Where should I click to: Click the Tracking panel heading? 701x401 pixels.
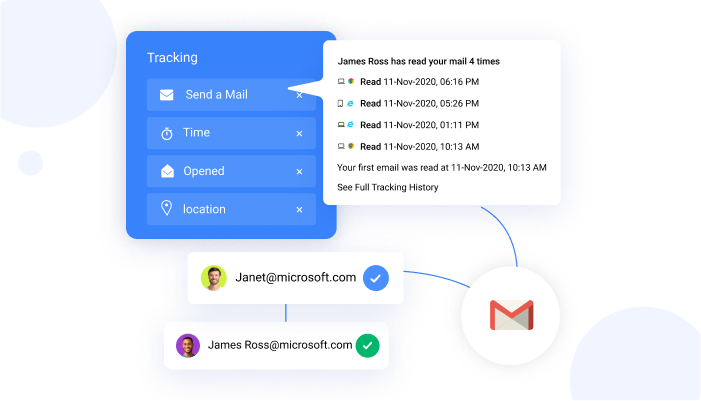pos(172,58)
